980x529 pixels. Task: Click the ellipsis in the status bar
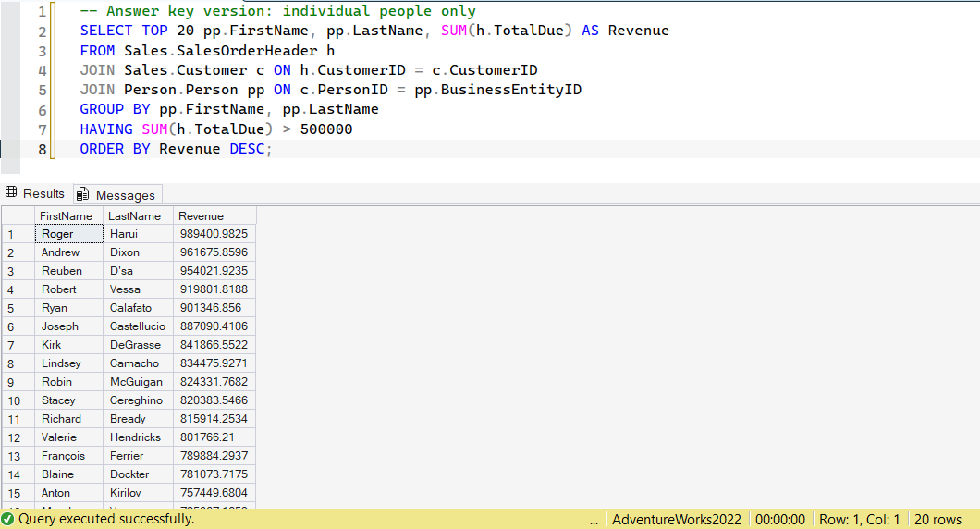point(594,521)
